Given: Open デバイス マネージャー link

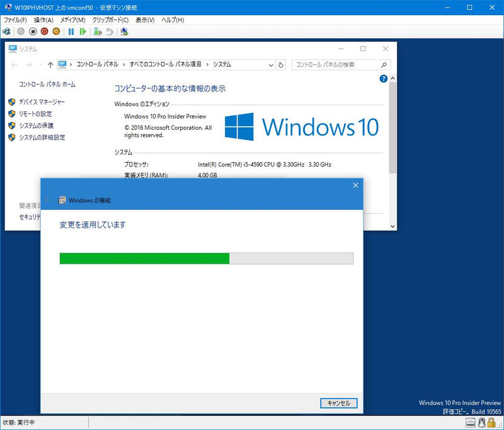Looking at the screenshot, I should [42, 102].
